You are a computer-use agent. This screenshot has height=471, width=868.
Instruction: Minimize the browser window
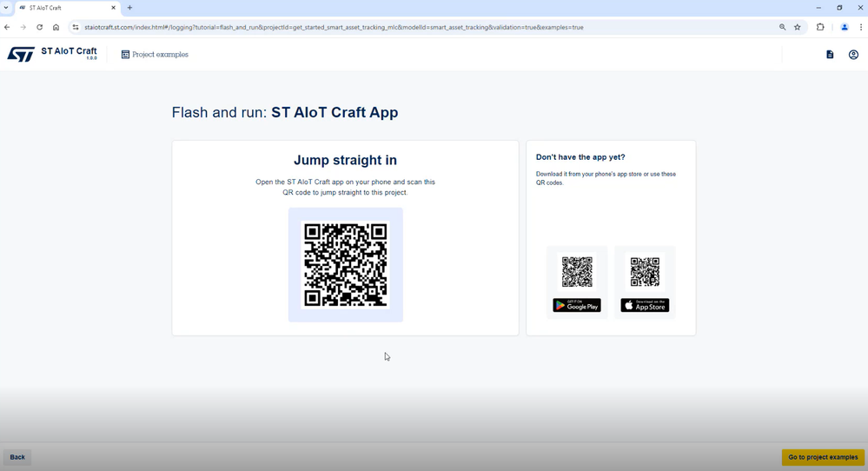[x=818, y=8]
